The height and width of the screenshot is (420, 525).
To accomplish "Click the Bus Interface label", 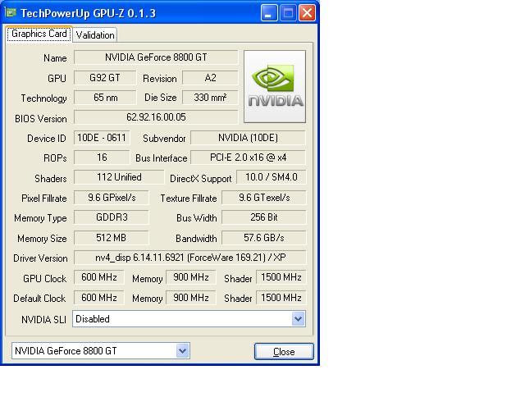I will click(162, 158).
